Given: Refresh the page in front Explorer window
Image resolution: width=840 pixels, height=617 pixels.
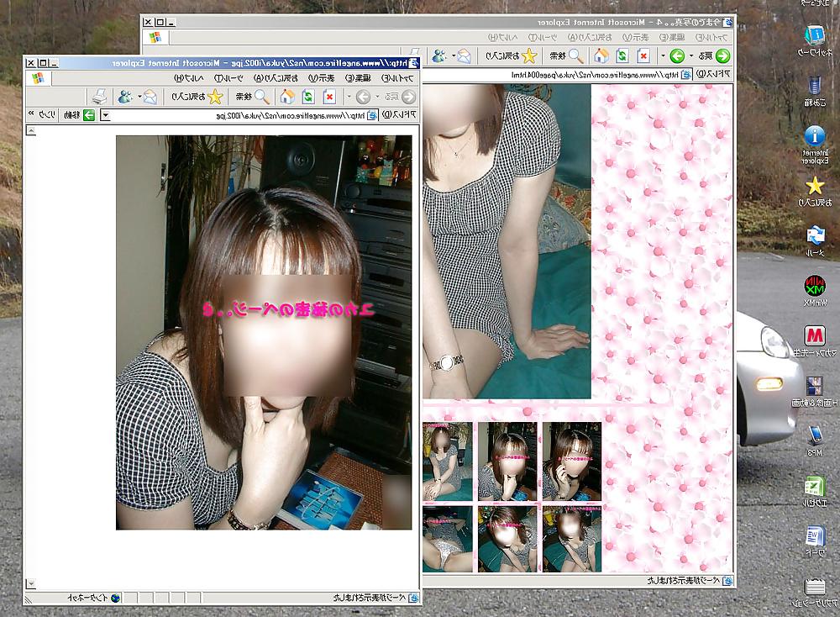Looking at the screenshot, I should (x=308, y=97).
